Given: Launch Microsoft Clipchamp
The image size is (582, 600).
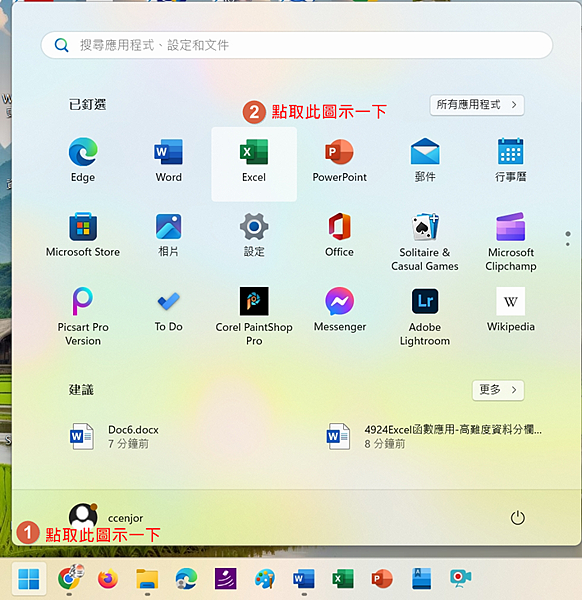Looking at the screenshot, I should click(x=510, y=241).
